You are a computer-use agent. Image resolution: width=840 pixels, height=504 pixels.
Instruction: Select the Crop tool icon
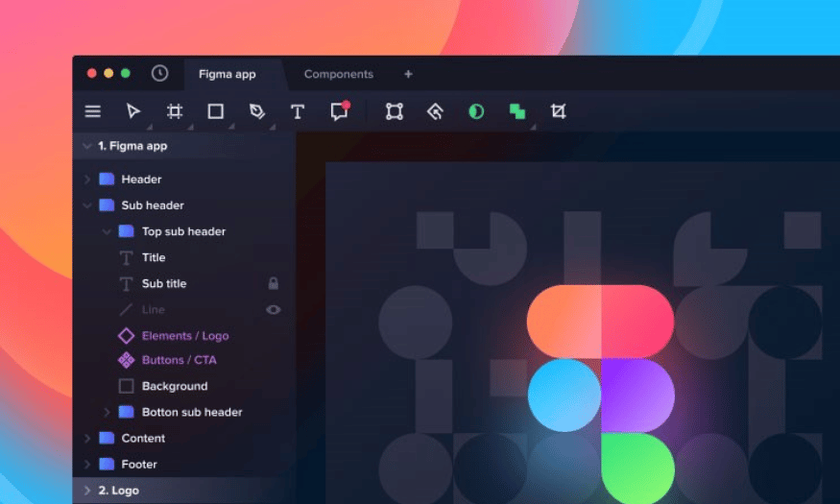[x=558, y=111]
